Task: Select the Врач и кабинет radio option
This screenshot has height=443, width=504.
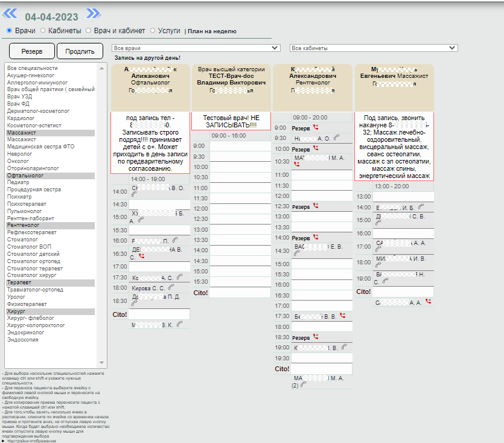Action: point(89,30)
